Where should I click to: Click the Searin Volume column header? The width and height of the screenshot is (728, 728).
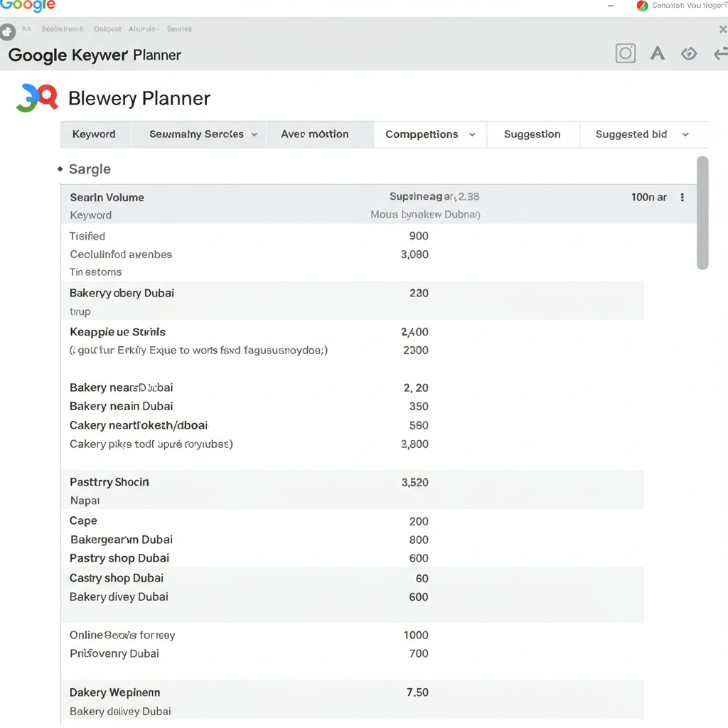pos(107,198)
